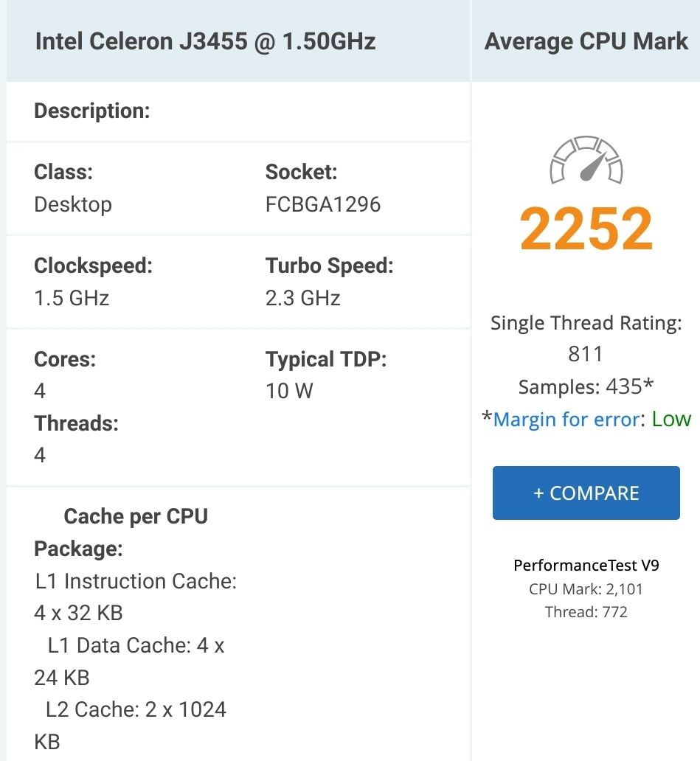This screenshot has height=761, width=700.
Task: Click the Clockspeed label
Action: [x=93, y=266]
